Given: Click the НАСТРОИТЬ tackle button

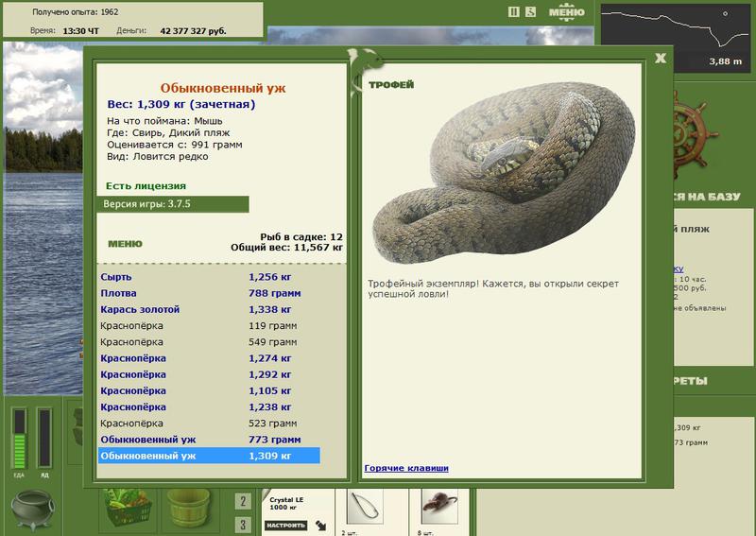Looking at the screenshot, I should pos(286,525).
